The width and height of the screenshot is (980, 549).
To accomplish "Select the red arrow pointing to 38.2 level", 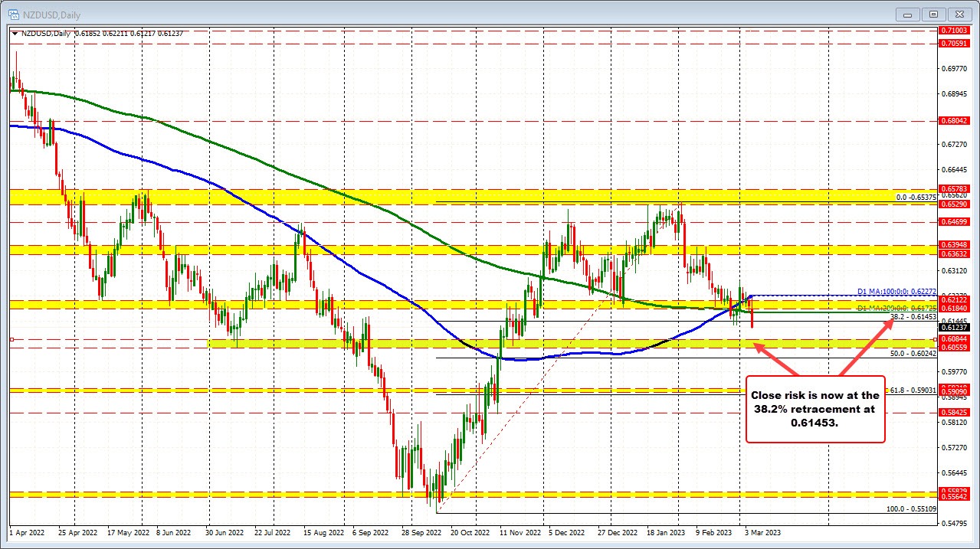I will 867,347.
